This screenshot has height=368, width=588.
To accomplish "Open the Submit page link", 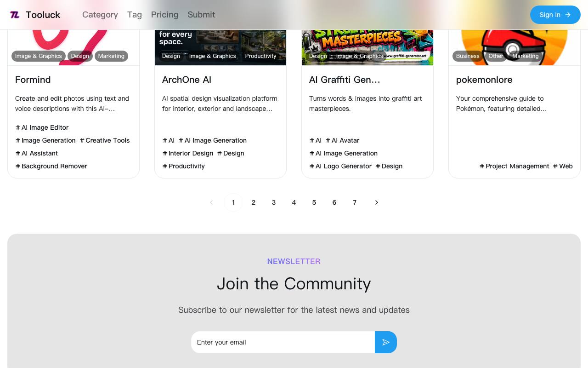I will coord(201,15).
